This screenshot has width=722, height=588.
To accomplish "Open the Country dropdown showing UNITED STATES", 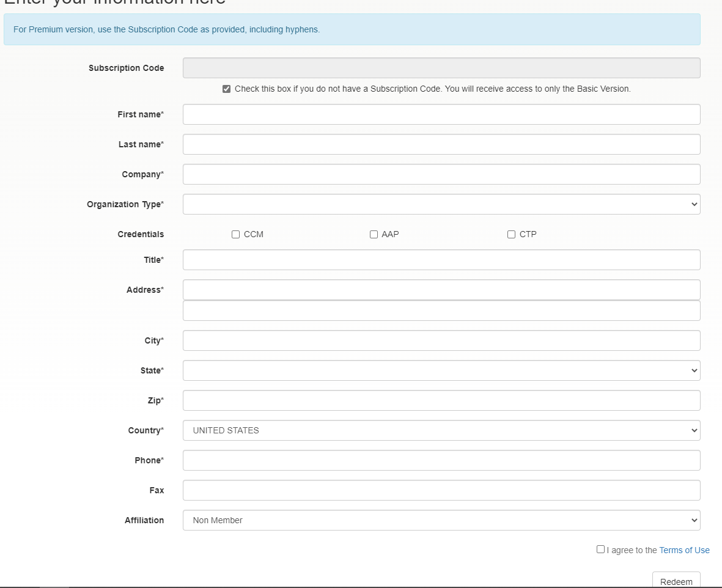I will click(x=441, y=430).
